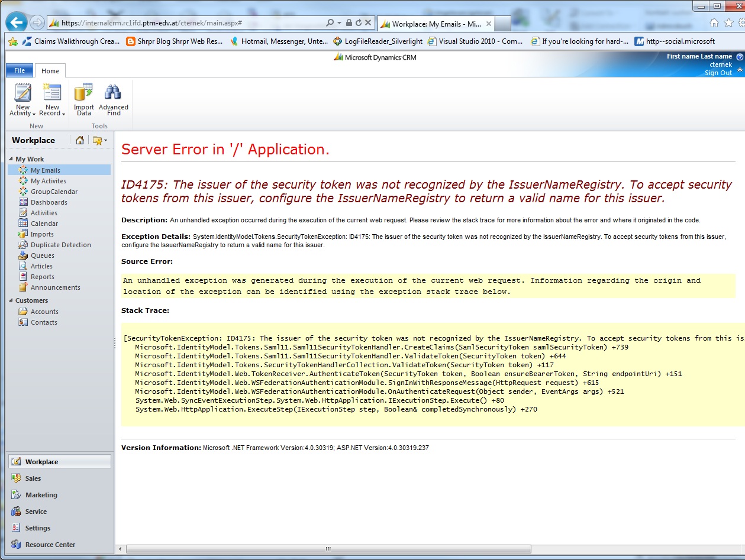Select the Workplace area button
Screen dimensions: 745x560
click(x=59, y=462)
